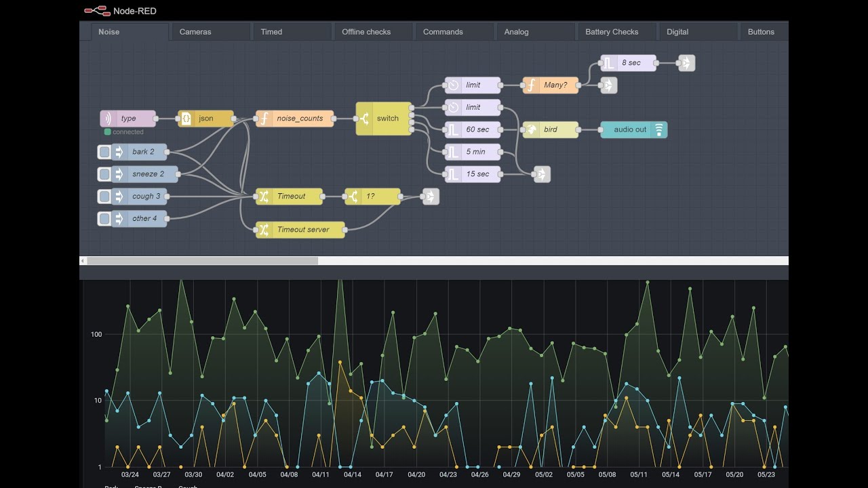Select the '15 sec' trigger node

click(x=473, y=174)
